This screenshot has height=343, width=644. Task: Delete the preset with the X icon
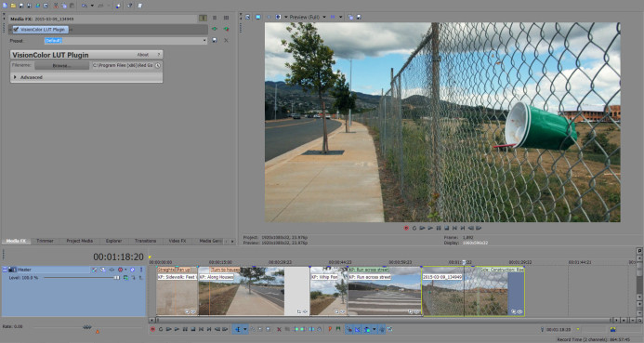pos(226,40)
